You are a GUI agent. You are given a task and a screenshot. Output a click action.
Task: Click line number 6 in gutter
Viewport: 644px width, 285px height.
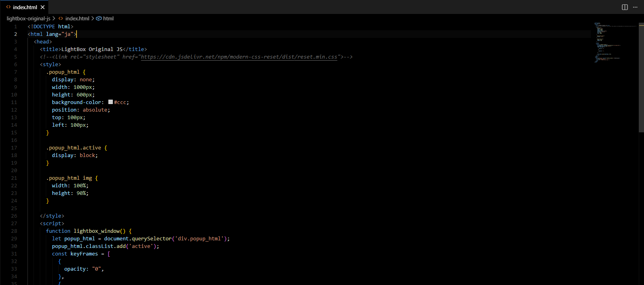coord(16,65)
